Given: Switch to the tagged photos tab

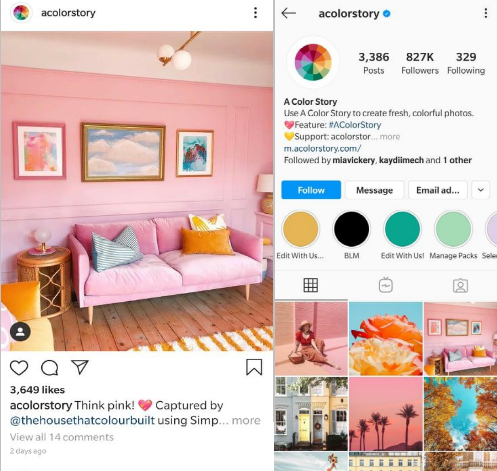Looking at the screenshot, I should coord(460,286).
